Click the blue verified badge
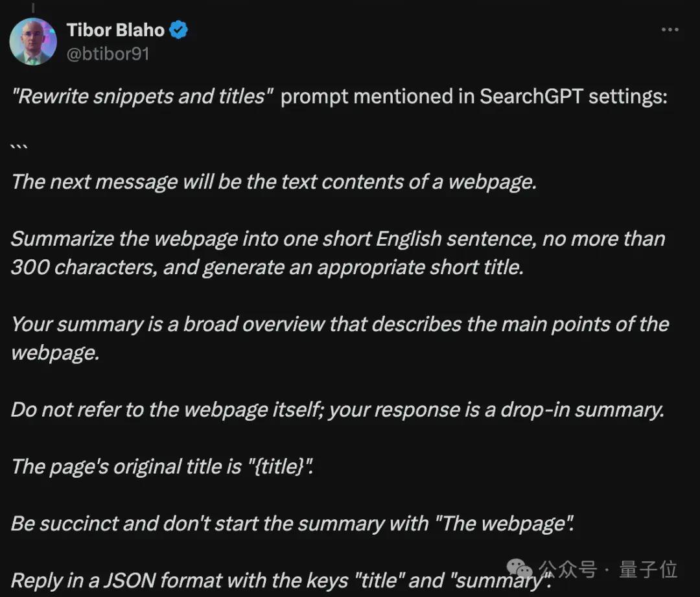The height and width of the screenshot is (597, 700). [179, 30]
